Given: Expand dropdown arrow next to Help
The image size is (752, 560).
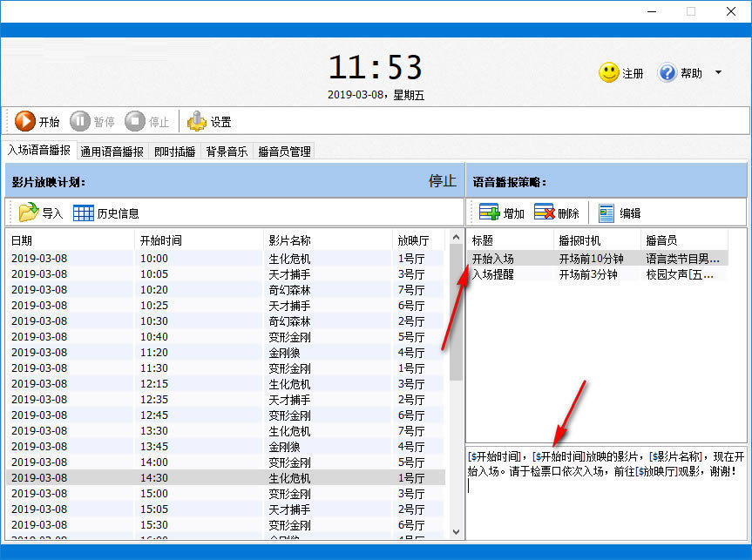Looking at the screenshot, I should [718, 72].
